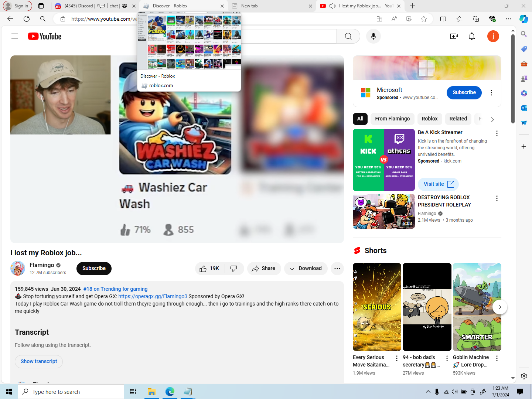Open the Edge sidebar settings gear
This screenshot has height=399, width=532.
tap(524, 376)
